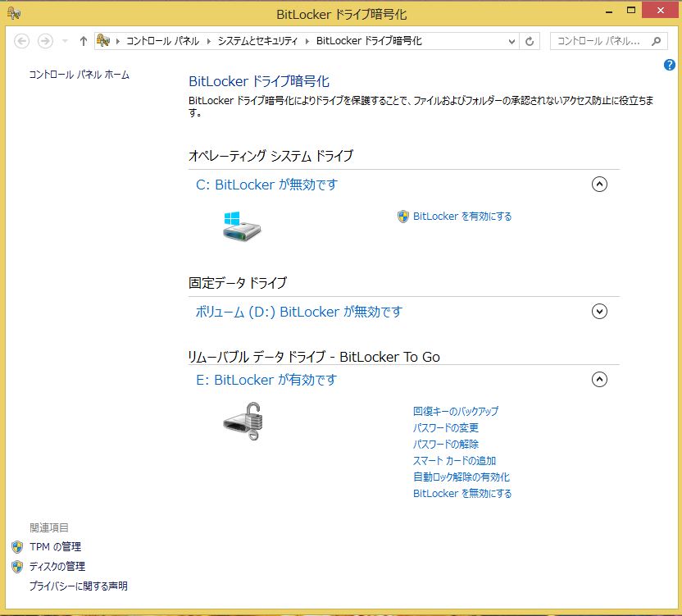
Task: Maximize the BitLocker window
Action: (631, 11)
